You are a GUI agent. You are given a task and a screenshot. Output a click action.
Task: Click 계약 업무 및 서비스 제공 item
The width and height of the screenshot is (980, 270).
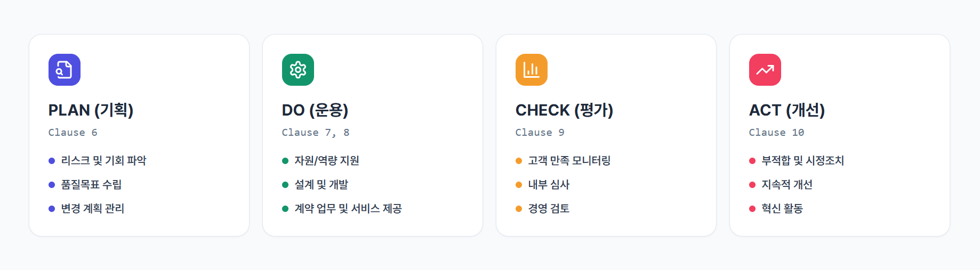point(348,209)
